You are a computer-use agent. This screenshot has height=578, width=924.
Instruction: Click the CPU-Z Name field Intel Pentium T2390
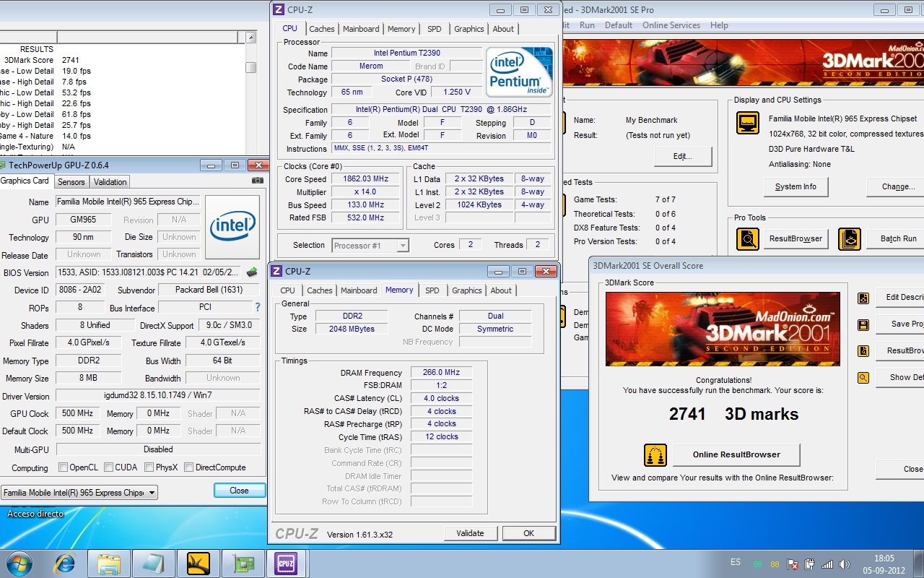coord(406,53)
